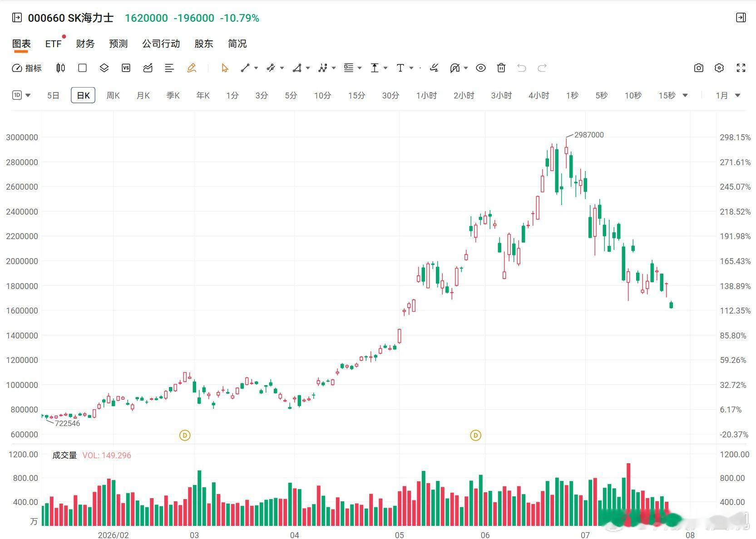The height and width of the screenshot is (539, 756).
Task: Open the 1D period dropdown
Action: [x=21, y=95]
